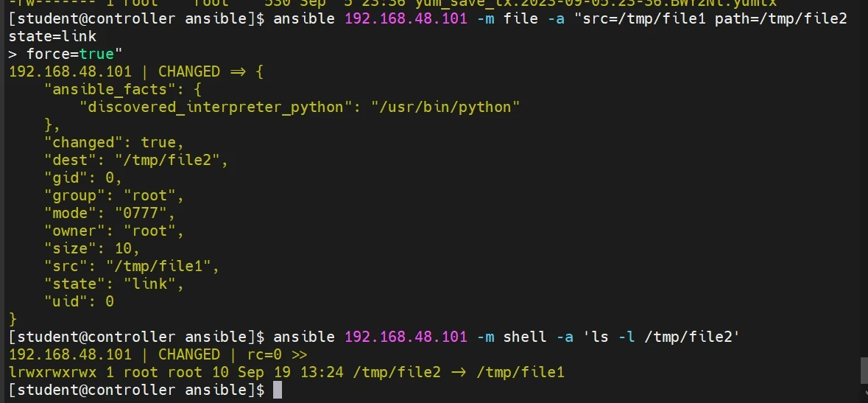868x403 pixels.
Task: Click the terminal cursor block at the last prompt
Action: (278, 390)
